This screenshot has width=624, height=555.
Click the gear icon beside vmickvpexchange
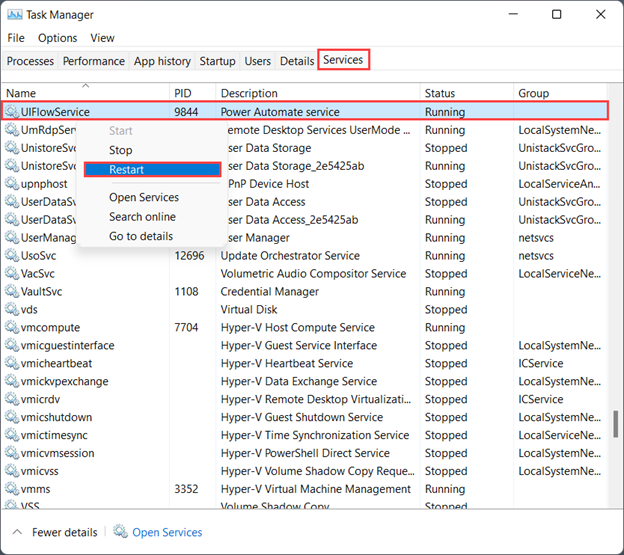pos(12,381)
